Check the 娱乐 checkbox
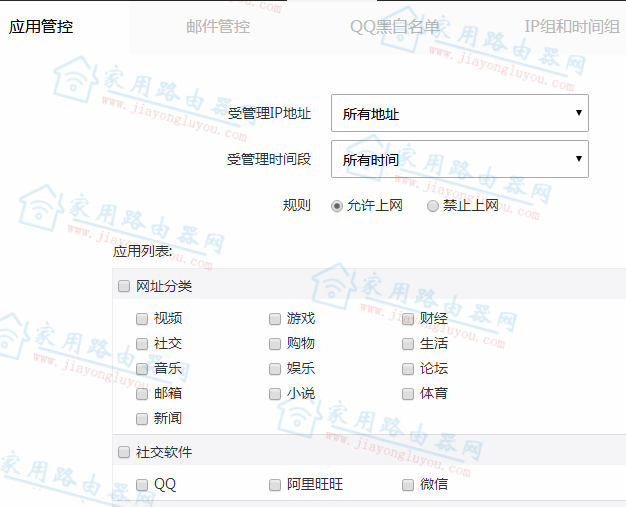Screen dimensions: 626x507 click(x=275, y=369)
